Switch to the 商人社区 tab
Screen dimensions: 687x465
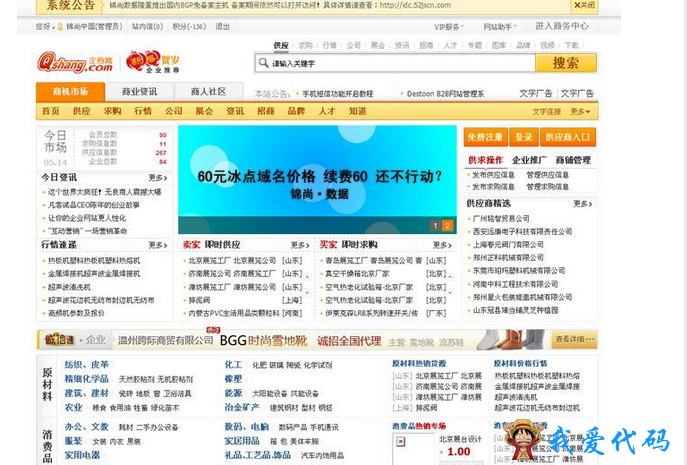click(x=209, y=92)
